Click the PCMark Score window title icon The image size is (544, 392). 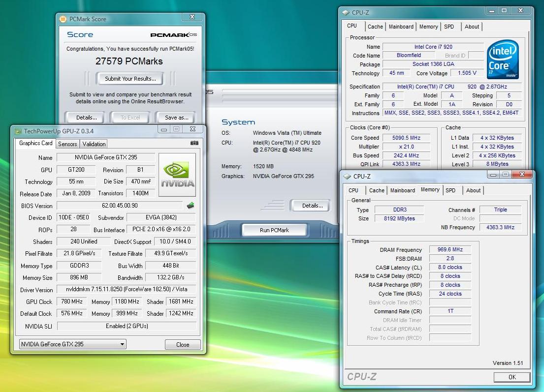(63, 19)
